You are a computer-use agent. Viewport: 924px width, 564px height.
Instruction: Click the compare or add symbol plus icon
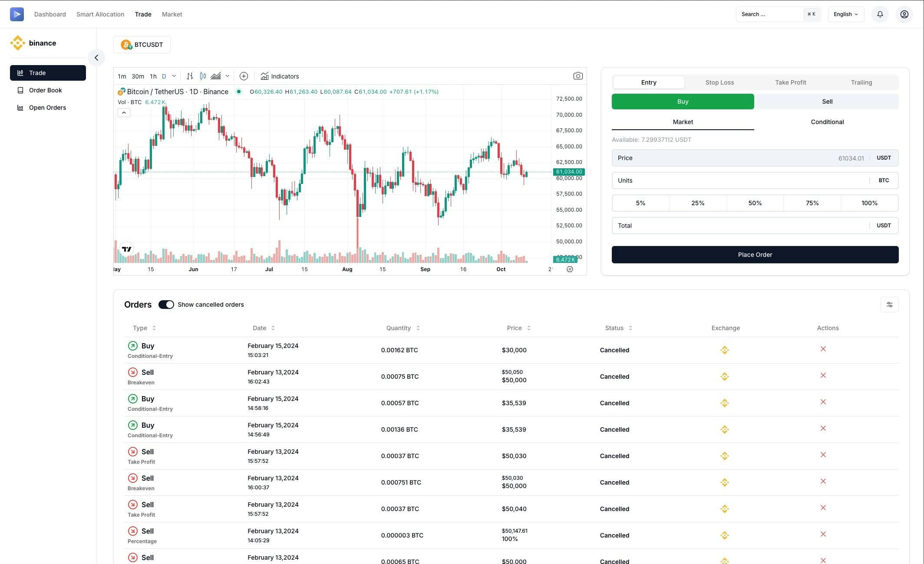point(244,76)
